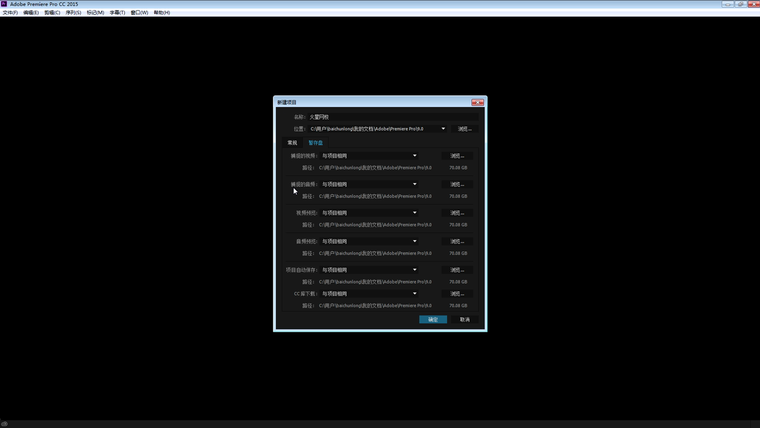Click the status icon in bottom-left corner
Image resolution: width=760 pixels, height=428 pixels.
click(x=5, y=423)
